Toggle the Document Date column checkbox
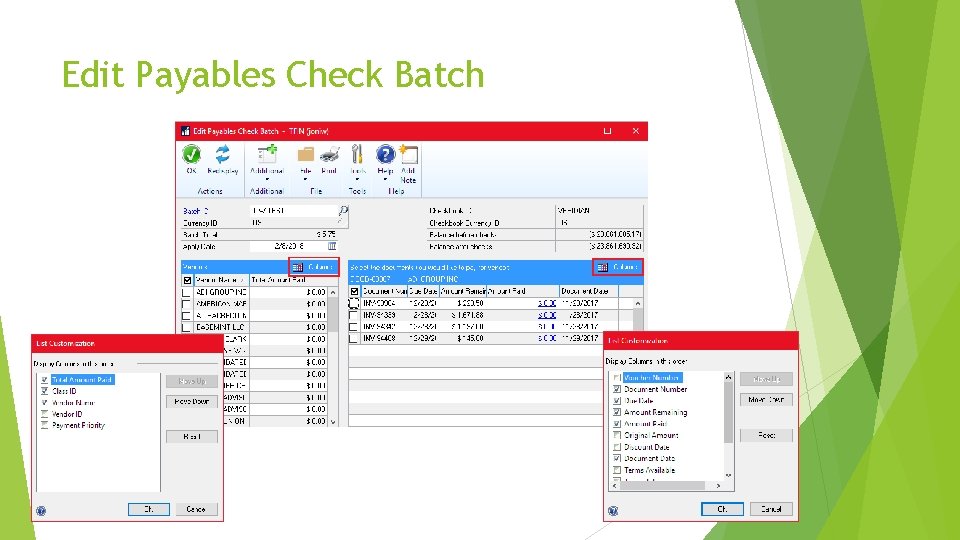This screenshot has height=540, width=960. [x=617, y=458]
